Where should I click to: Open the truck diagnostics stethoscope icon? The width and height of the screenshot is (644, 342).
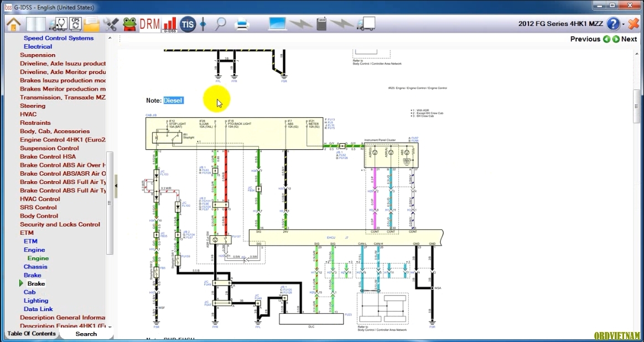point(58,24)
